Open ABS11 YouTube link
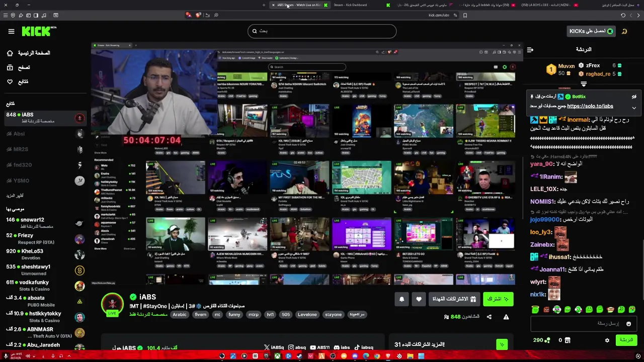This screenshot has height=362, width=644. click(320, 347)
